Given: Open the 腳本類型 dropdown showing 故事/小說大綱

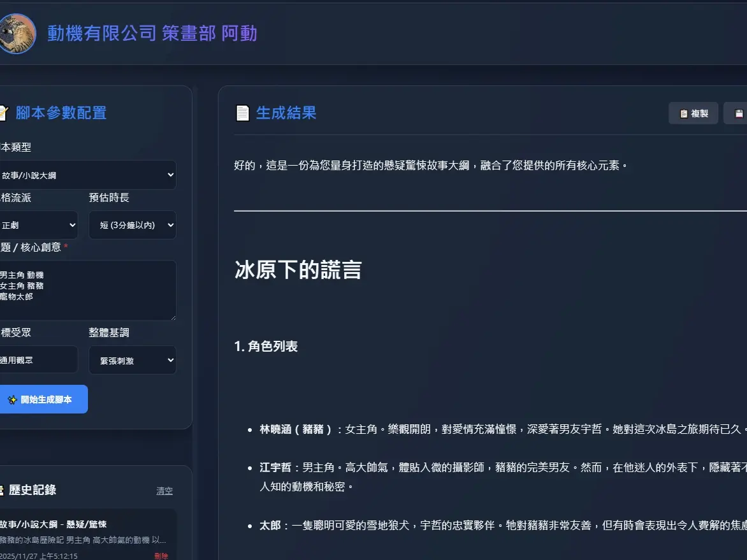Looking at the screenshot, I should (89, 175).
